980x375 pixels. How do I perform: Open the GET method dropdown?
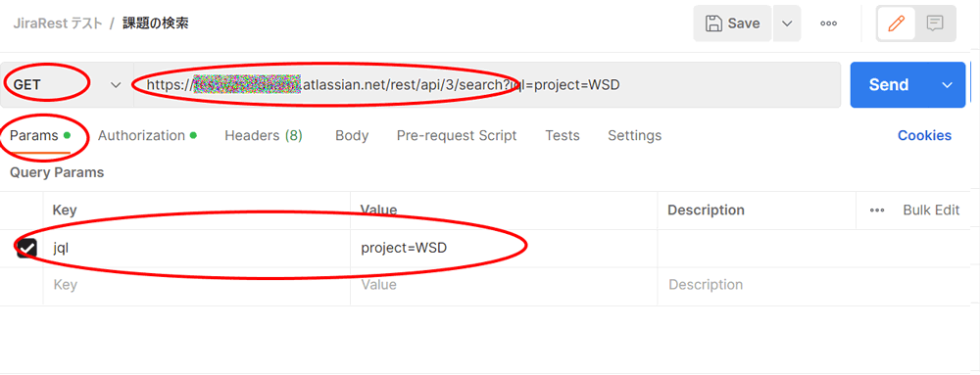(67, 85)
